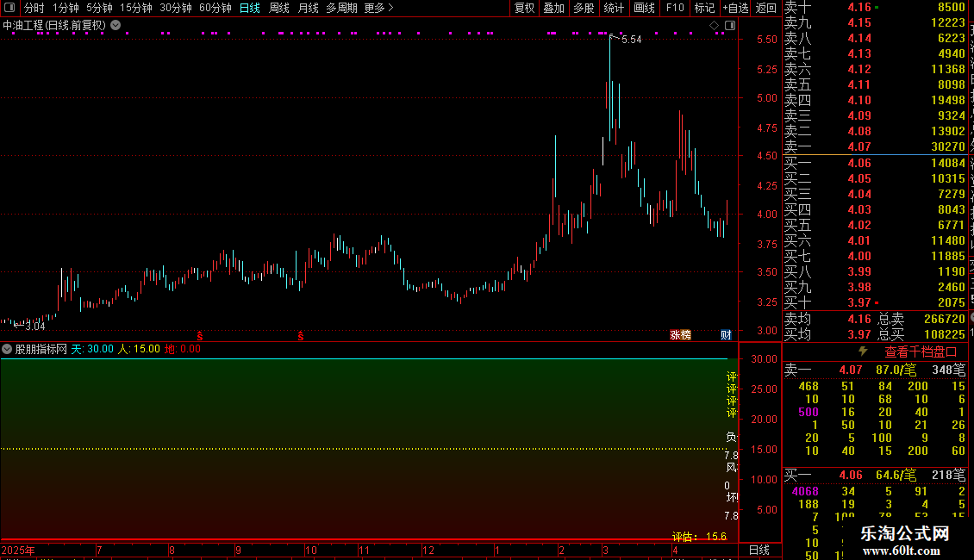Toggle the chart panel layout icon
This screenshot has width=974, height=560.
pos(730,26)
